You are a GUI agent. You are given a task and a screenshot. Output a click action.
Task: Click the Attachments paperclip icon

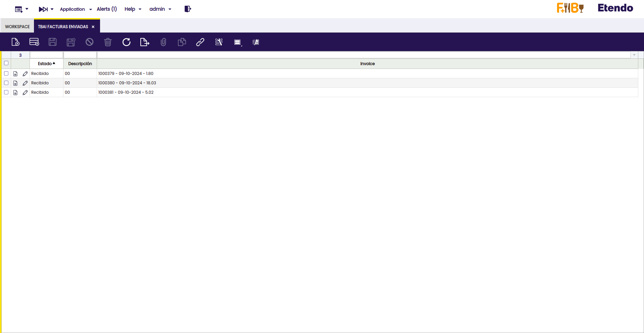[x=163, y=42]
